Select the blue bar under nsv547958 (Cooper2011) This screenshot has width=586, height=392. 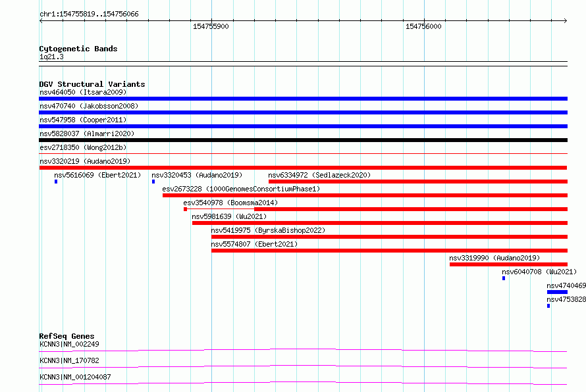[303, 126]
